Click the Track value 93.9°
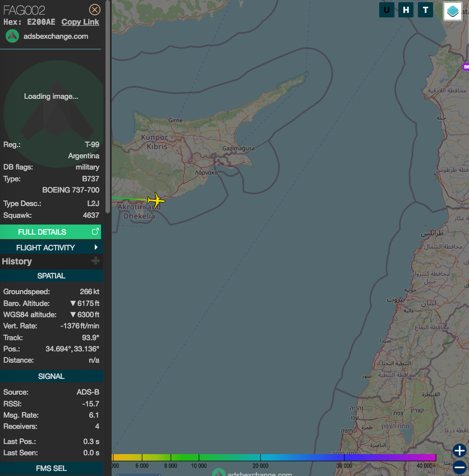 (91, 337)
